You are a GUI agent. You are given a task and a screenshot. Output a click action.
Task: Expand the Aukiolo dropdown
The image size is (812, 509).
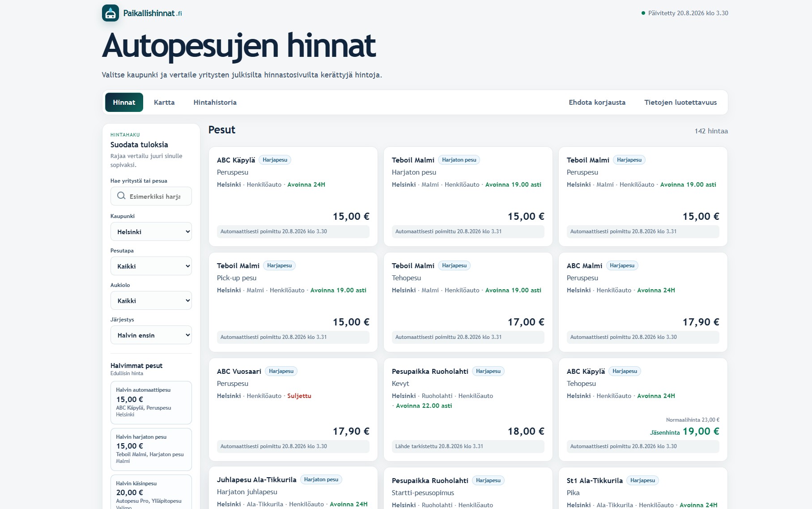click(x=151, y=300)
